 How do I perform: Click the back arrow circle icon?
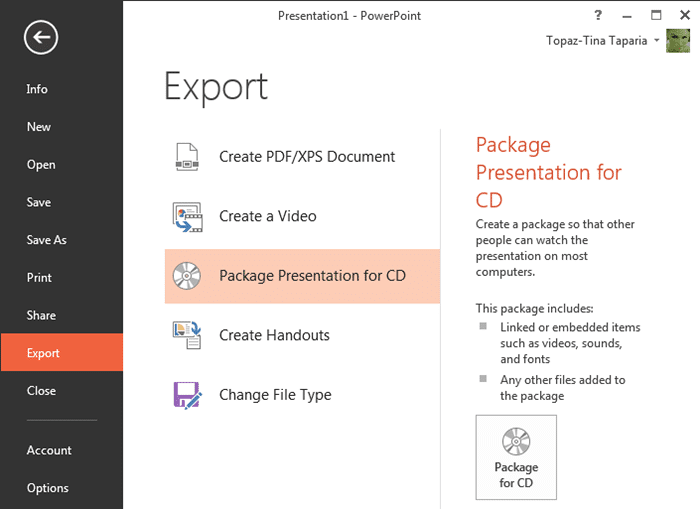[41, 38]
